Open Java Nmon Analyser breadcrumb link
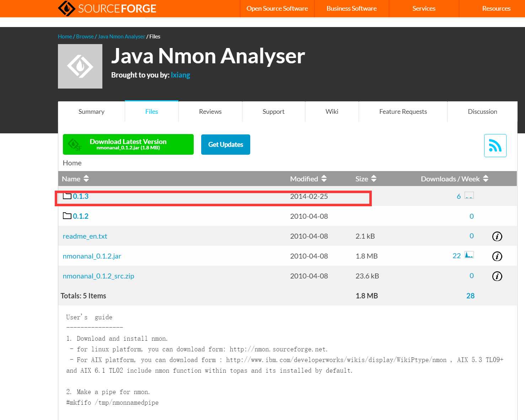This screenshot has width=525, height=420. pos(121,37)
